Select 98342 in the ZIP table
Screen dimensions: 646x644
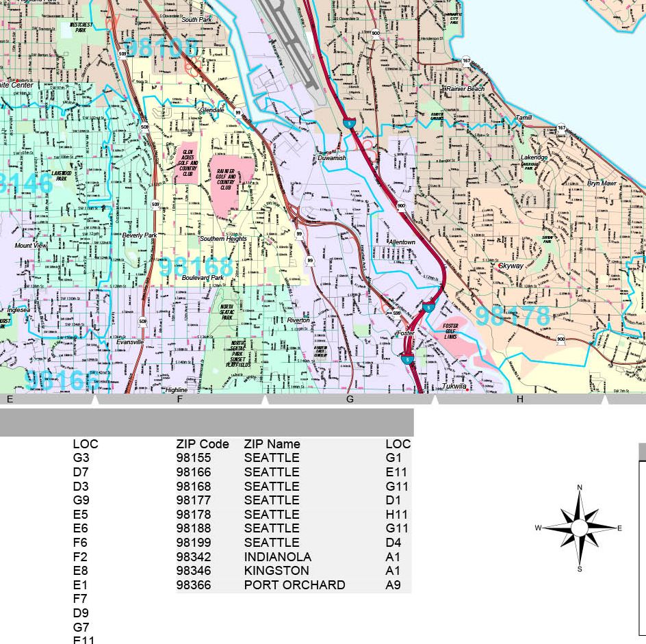194,557
